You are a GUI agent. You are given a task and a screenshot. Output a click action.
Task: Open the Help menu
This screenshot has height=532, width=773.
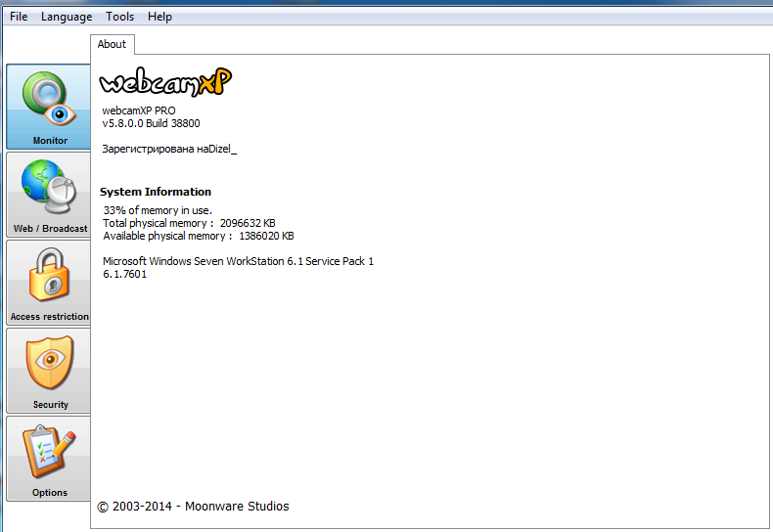click(159, 17)
